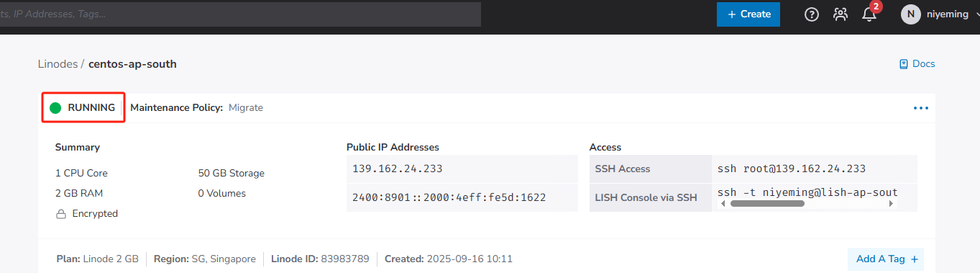Open the help question mark icon
Image resolution: width=980 pixels, height=273 pixels.
(812, 14)
